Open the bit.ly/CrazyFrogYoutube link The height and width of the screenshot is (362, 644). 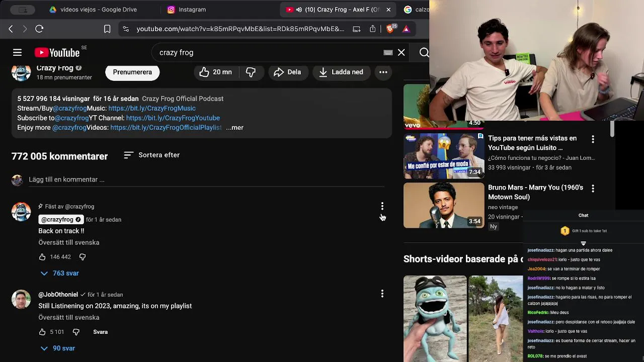tap(173, 118)
